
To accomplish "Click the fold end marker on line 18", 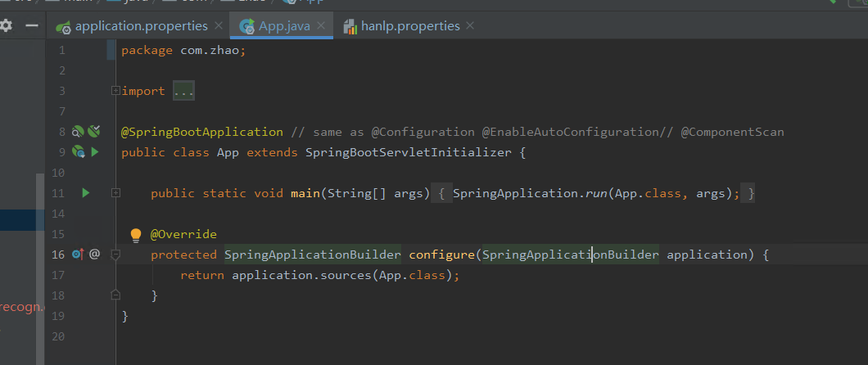I will click(x=115, y=295).
